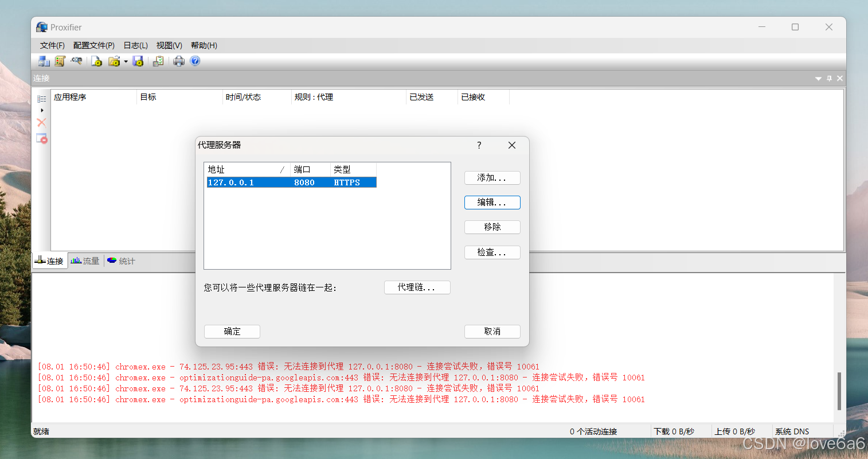Click the red X close-connection icon
The width and height of the screenshot is (868, 459).
[41, 122]
